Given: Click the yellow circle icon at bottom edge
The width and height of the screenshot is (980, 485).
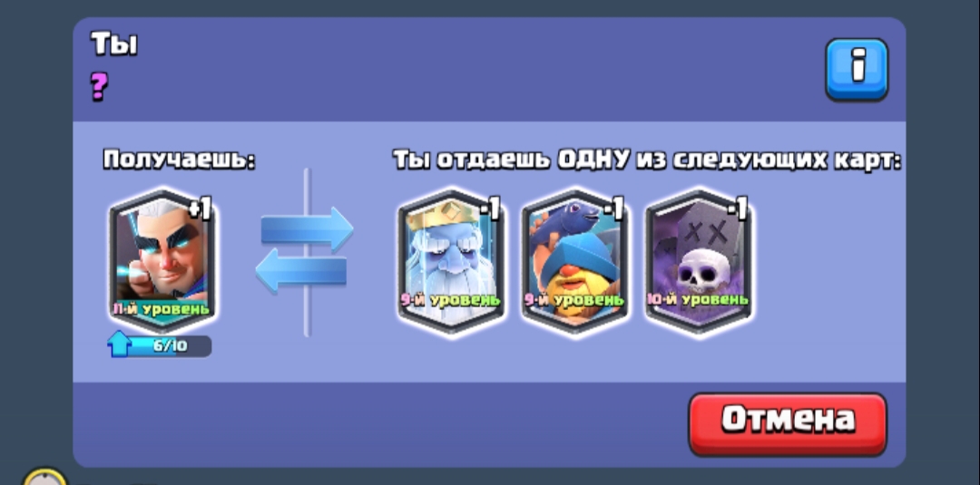Looking at the screenshot, I should point(44,477).
